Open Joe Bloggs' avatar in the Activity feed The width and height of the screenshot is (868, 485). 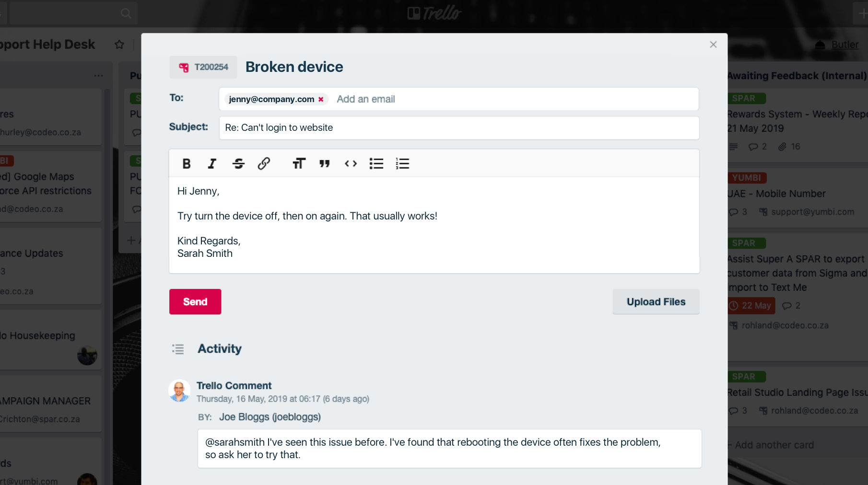[179, 391]
